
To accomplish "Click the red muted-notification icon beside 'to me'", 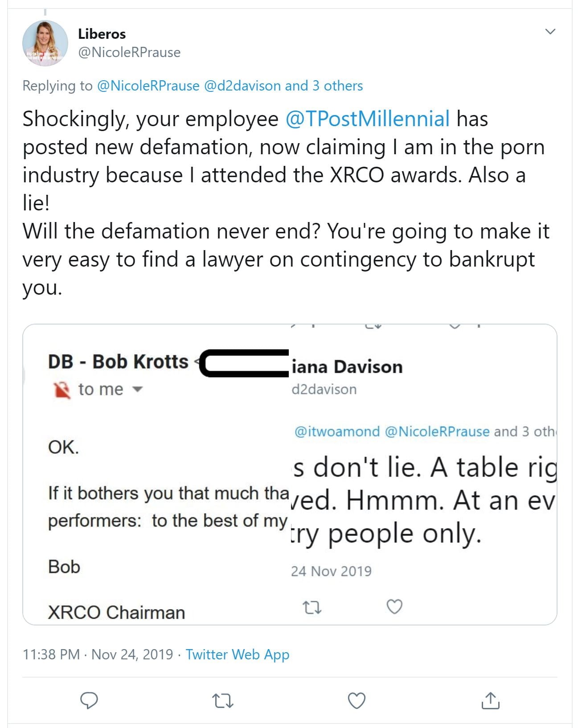I will point(62,390).
